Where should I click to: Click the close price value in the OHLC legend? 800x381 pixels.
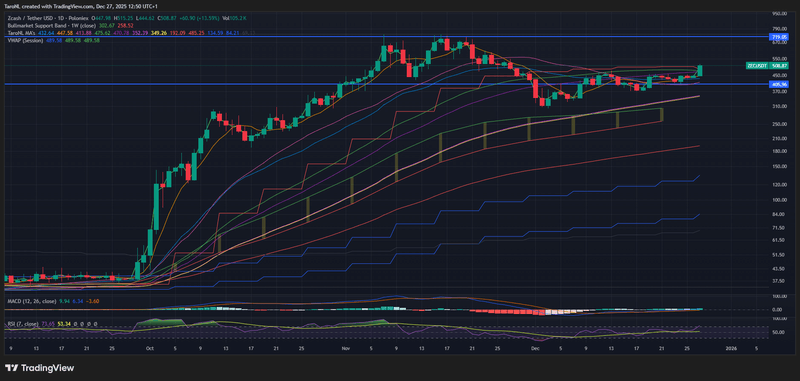(x=168, y=18)
